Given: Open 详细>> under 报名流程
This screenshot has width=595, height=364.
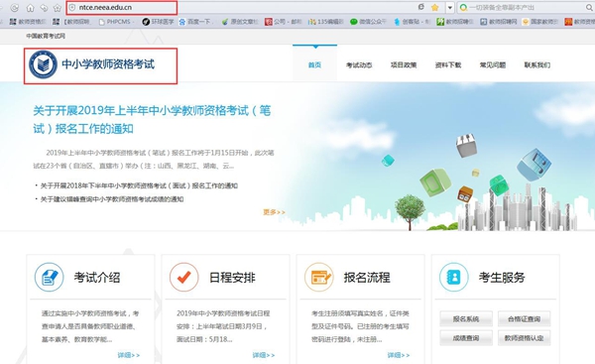Looking at the screenshot, I should pos(399,355).
